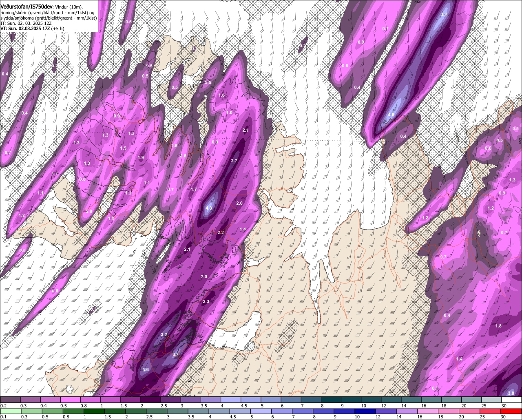Click the 'VT: Sun. 02.03.2025 17Z (+5 h)' line
Viewport: 522px width, 420px height.
pos(32,29)
